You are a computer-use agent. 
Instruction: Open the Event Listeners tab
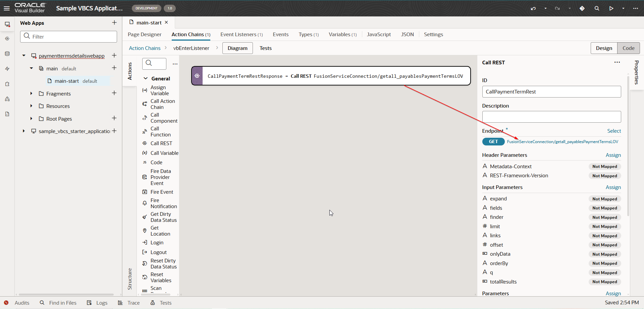click(x=241, y=35)
